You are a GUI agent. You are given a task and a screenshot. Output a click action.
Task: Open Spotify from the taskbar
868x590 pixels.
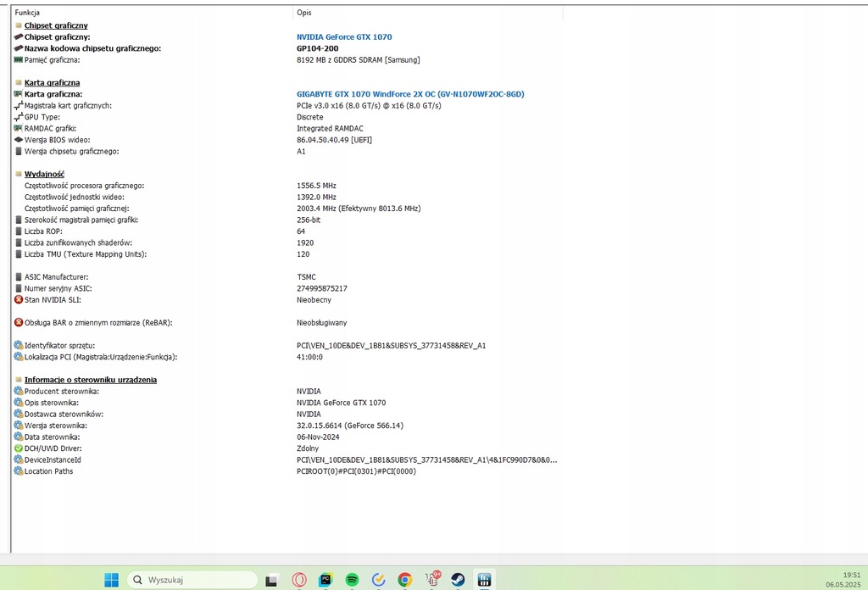coord(352,580)
